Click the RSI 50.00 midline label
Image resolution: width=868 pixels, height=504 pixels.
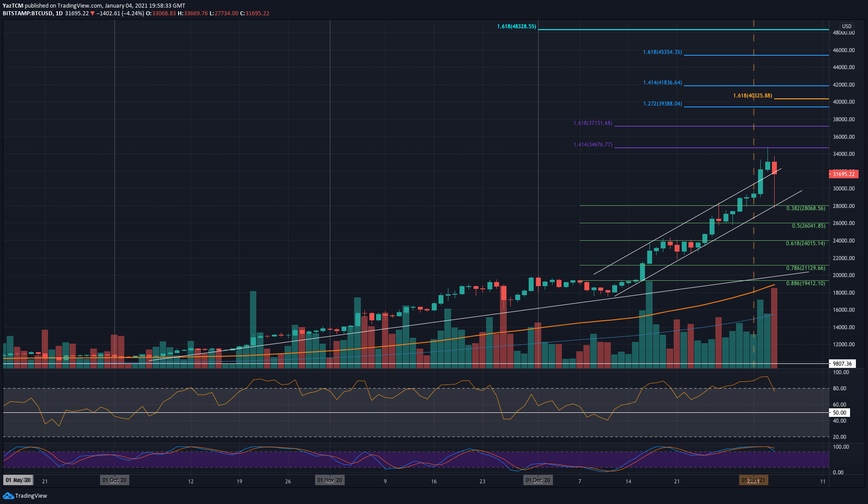(839, 412)
